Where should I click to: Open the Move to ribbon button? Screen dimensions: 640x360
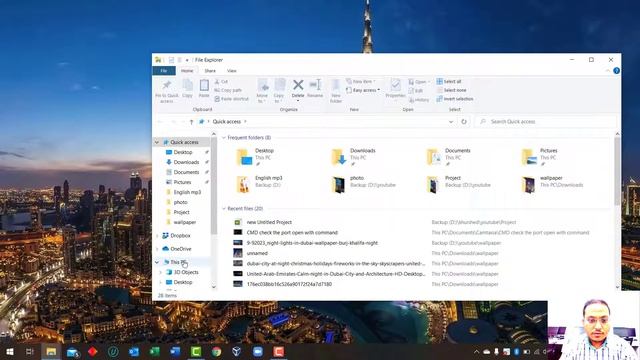[x=262, y=91]
